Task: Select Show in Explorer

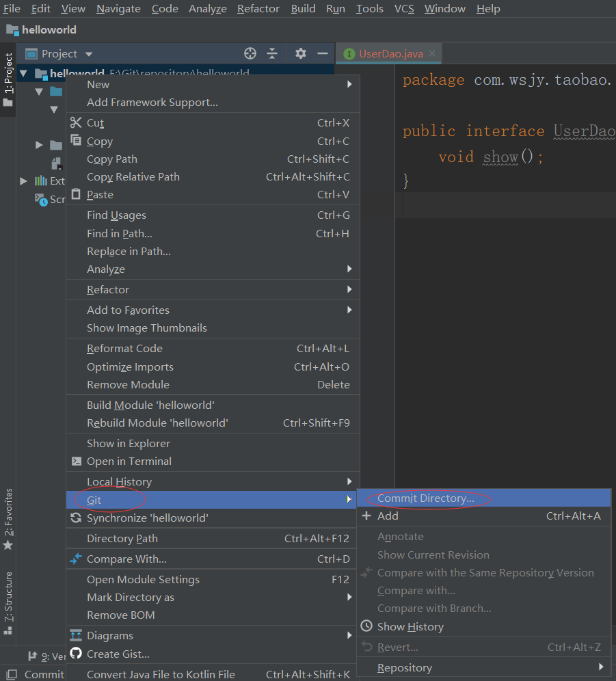Action: pos(213,444)
